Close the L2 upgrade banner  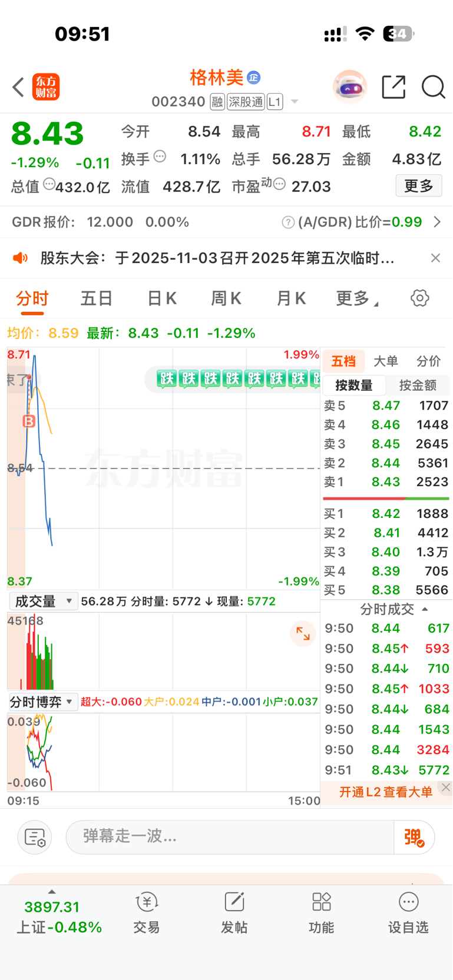tap(446, 788)
